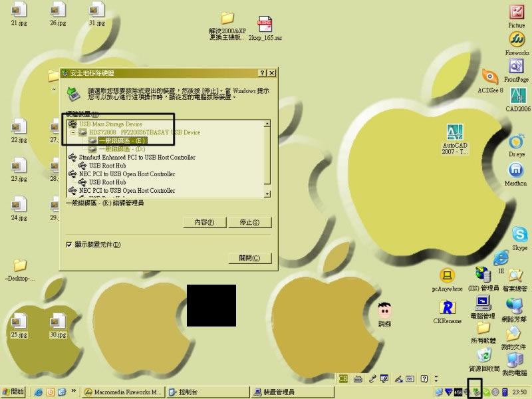Click the 停止(S) stop button
Image resolution: width=532 pixels, height=399 pixels.
[x=250, y=222]
